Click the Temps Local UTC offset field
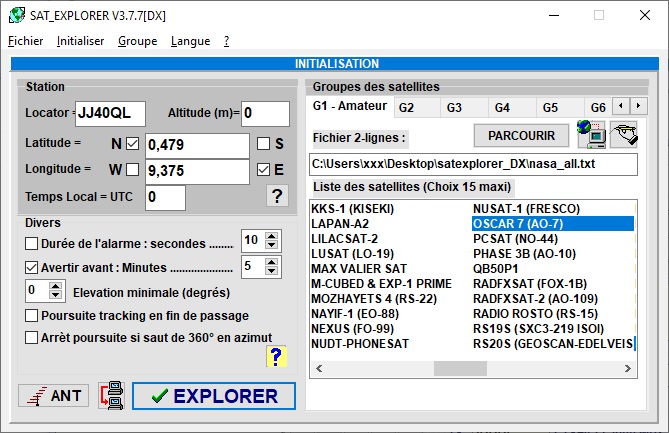Viewport: 669px width, 433px height. tap(165, 198)
